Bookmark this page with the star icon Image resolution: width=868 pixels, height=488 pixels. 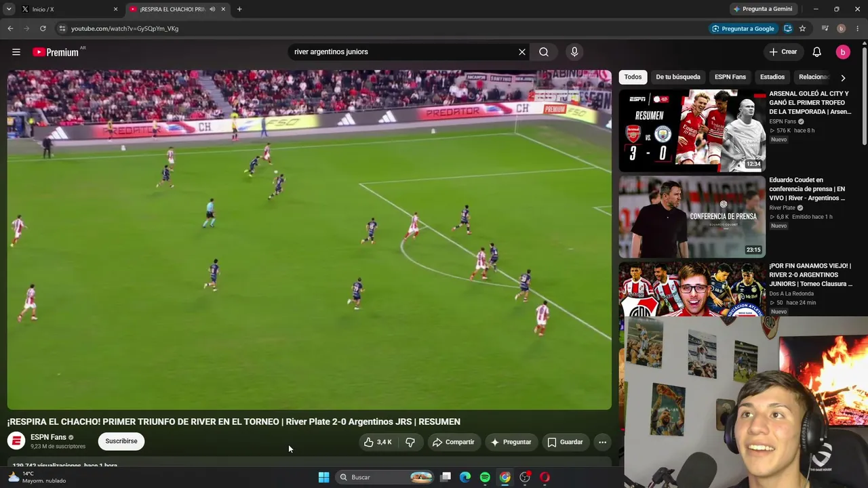tap(802, 28)
